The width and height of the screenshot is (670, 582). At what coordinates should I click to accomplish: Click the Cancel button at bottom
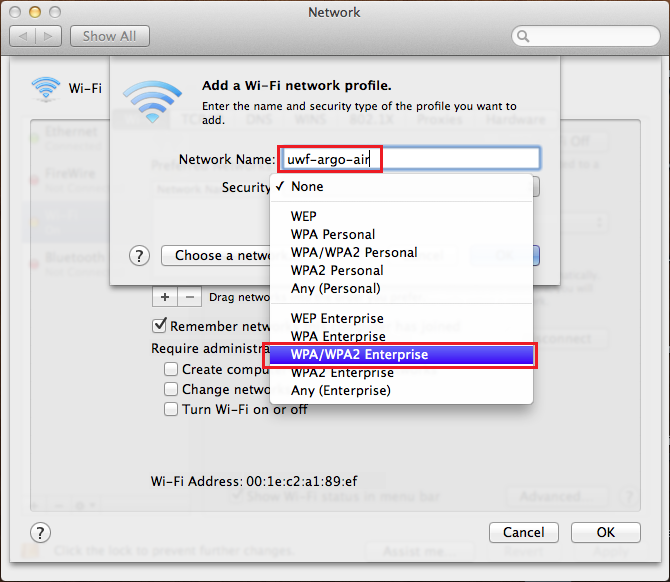(x=523, y=532)
